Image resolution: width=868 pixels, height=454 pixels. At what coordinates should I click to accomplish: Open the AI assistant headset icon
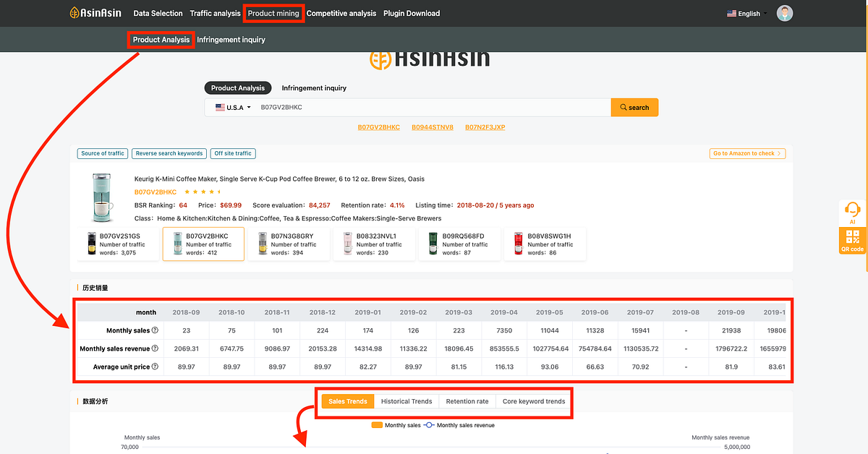point(852,211)
